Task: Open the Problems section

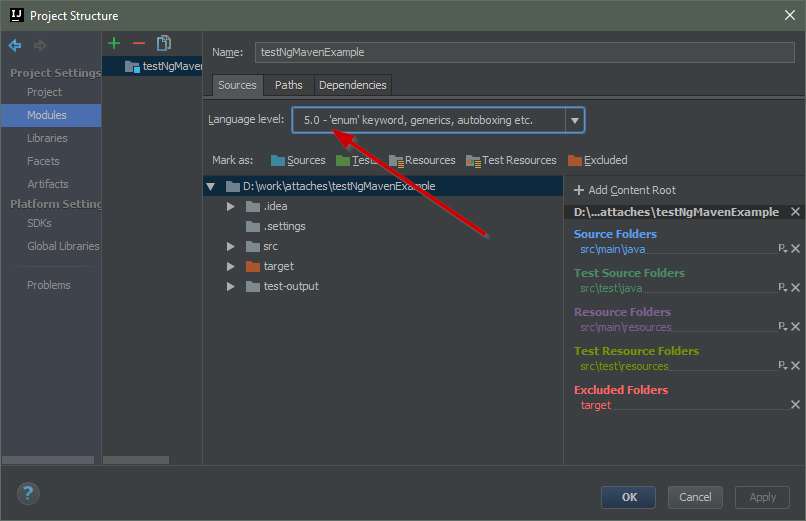Action: tap(49, 285)
